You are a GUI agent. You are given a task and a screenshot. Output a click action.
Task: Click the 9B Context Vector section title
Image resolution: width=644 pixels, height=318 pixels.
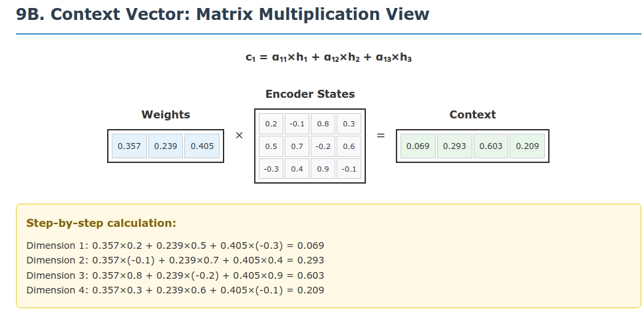pos(223,14)
